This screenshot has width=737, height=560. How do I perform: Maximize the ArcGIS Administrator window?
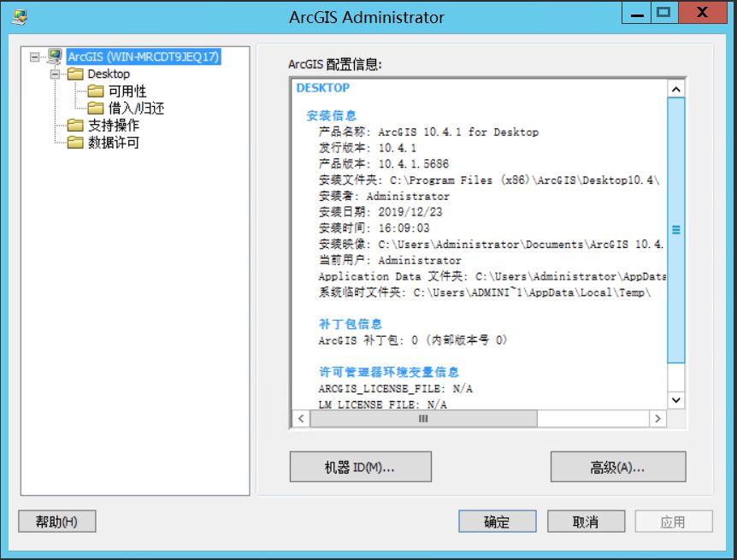664,13
